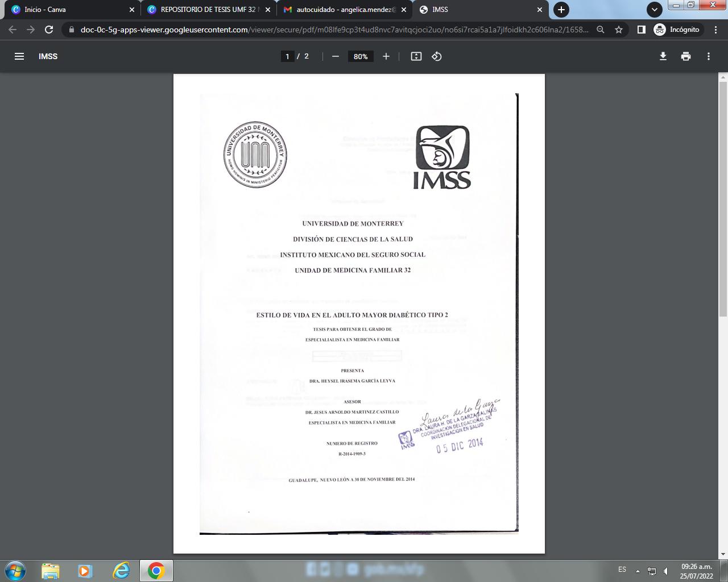Click the IMSS document title in toolbar
728x582 pixels.
click(x=48, y=56)
